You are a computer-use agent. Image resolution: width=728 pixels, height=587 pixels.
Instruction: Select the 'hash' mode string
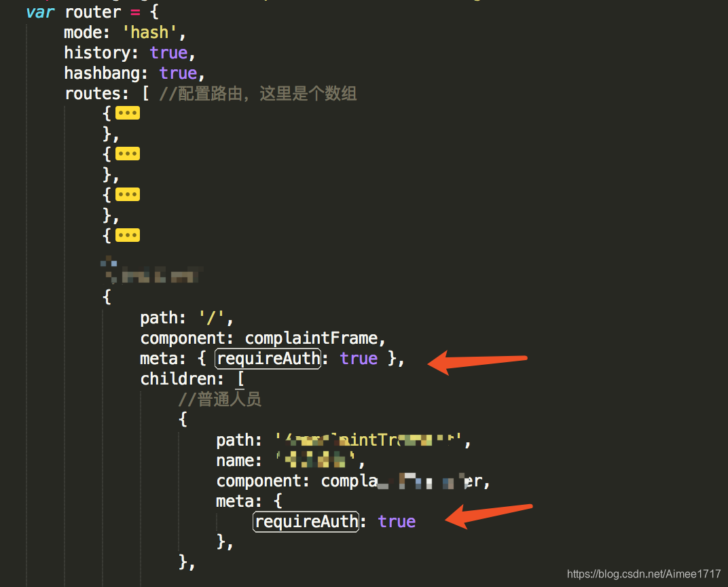(149, 33)
